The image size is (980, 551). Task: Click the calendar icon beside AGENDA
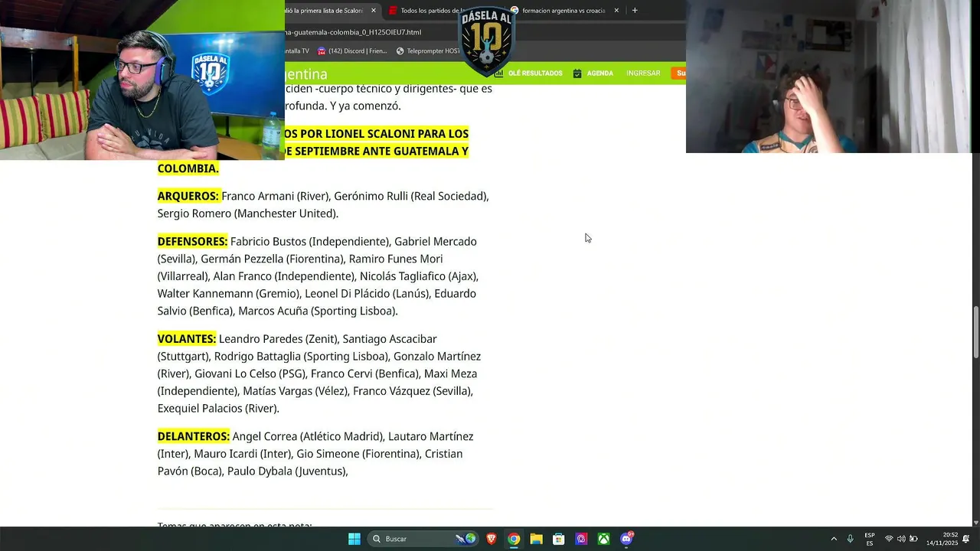(x=577, y=73)
